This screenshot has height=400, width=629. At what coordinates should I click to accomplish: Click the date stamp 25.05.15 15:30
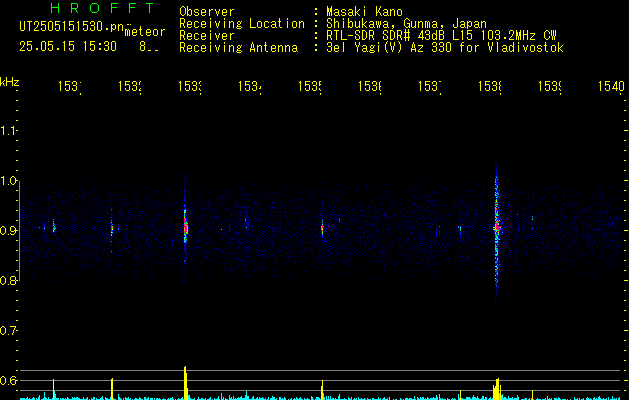pyautogui.click(x=68, y=47)
